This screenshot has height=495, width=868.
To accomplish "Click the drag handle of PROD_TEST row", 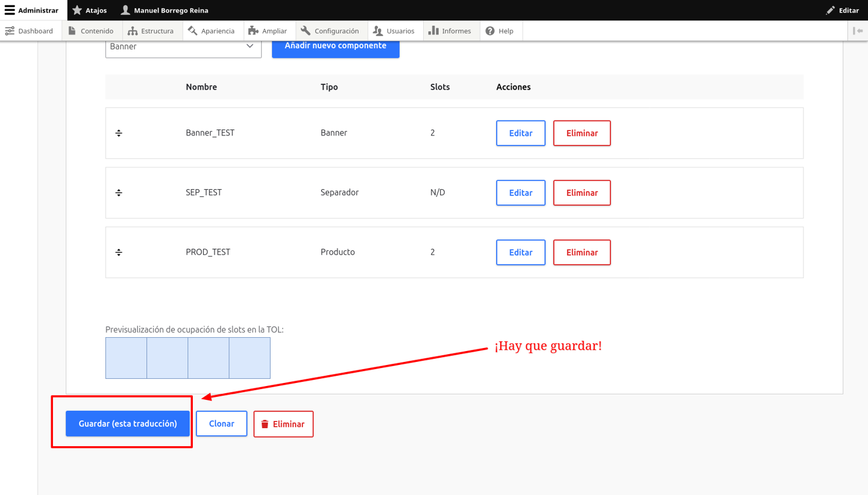I will tap(119, 252).
